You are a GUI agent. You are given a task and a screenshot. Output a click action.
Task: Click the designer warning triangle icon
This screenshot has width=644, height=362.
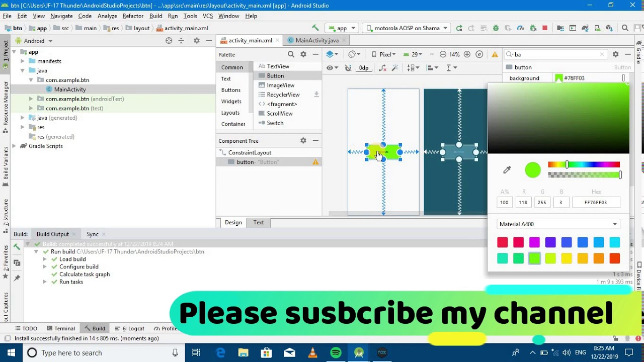point(495,54)
